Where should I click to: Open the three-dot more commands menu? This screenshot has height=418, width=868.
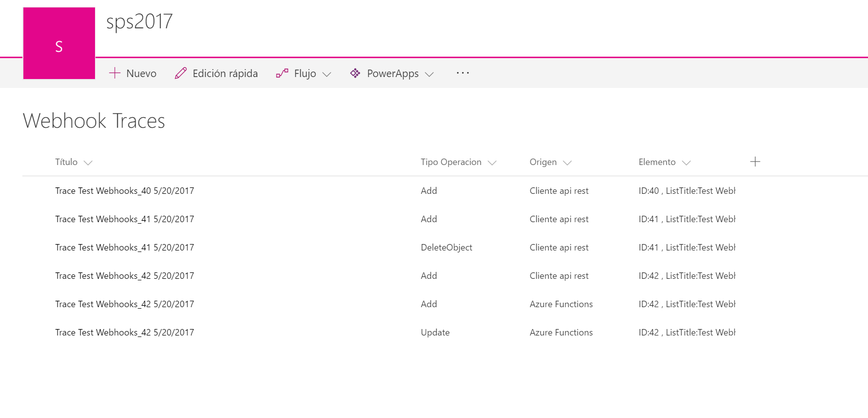click(463, 73)
